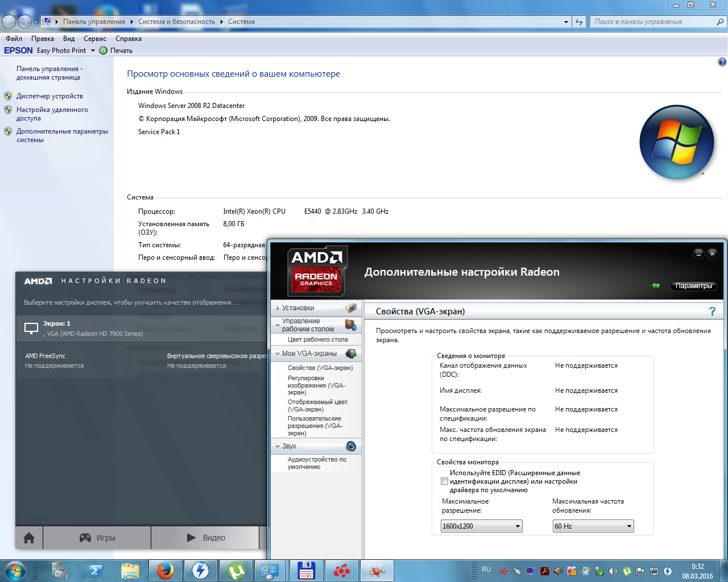Image resolution: width=728 pixels, height=582 pixels.
Task: Open Диспетчер устройств link
Action: pos(49,96)
